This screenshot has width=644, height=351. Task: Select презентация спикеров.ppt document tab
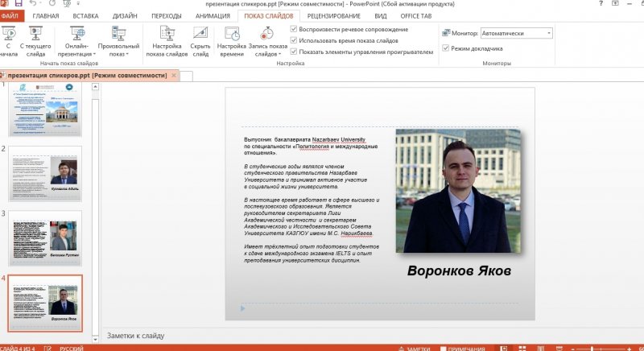point(87,76)
